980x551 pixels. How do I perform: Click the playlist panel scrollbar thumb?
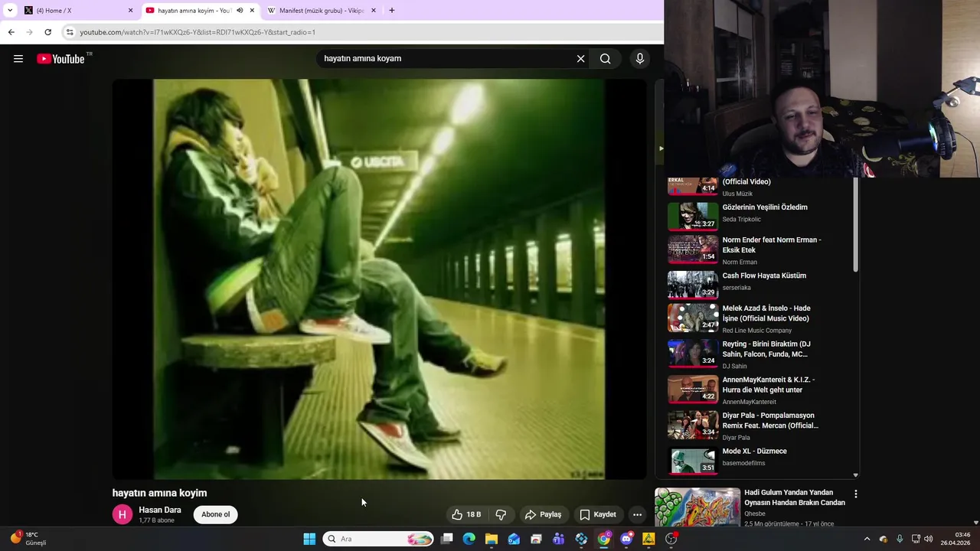(855, 224)
